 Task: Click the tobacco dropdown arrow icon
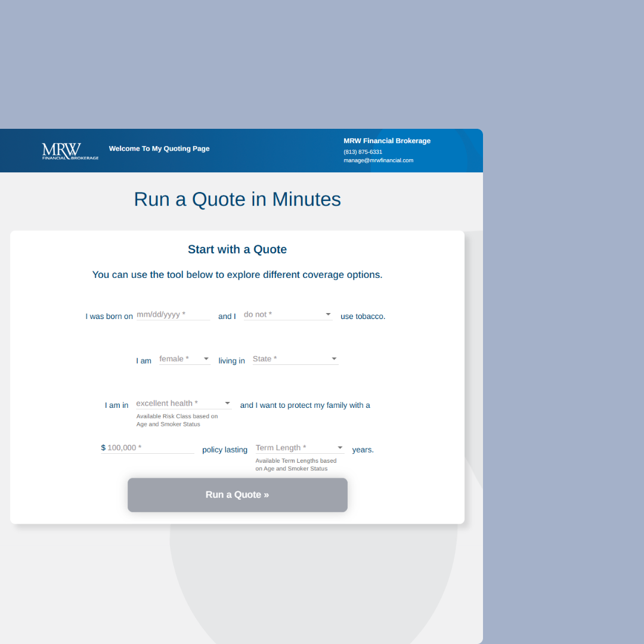328,314
